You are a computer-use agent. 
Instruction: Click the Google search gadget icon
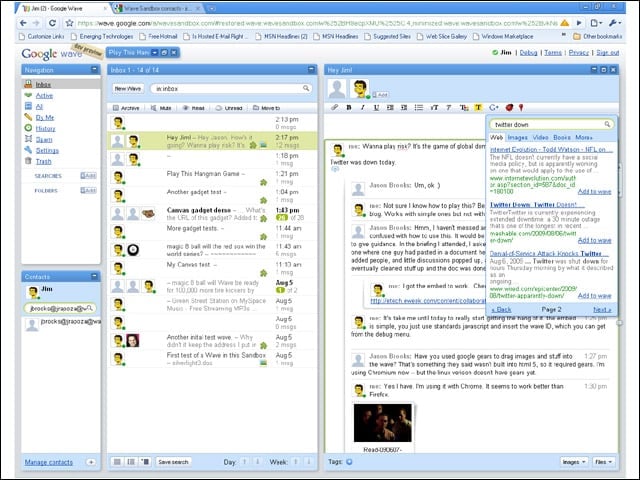(493, 107)
